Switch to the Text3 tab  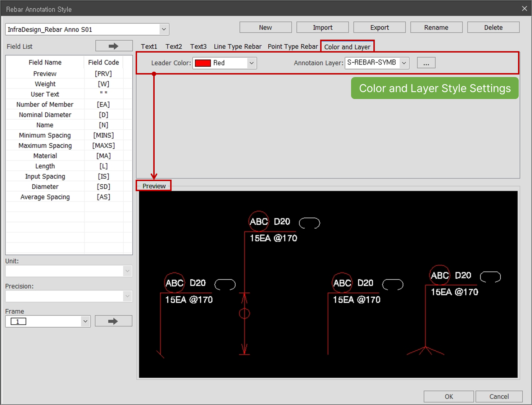198,46
